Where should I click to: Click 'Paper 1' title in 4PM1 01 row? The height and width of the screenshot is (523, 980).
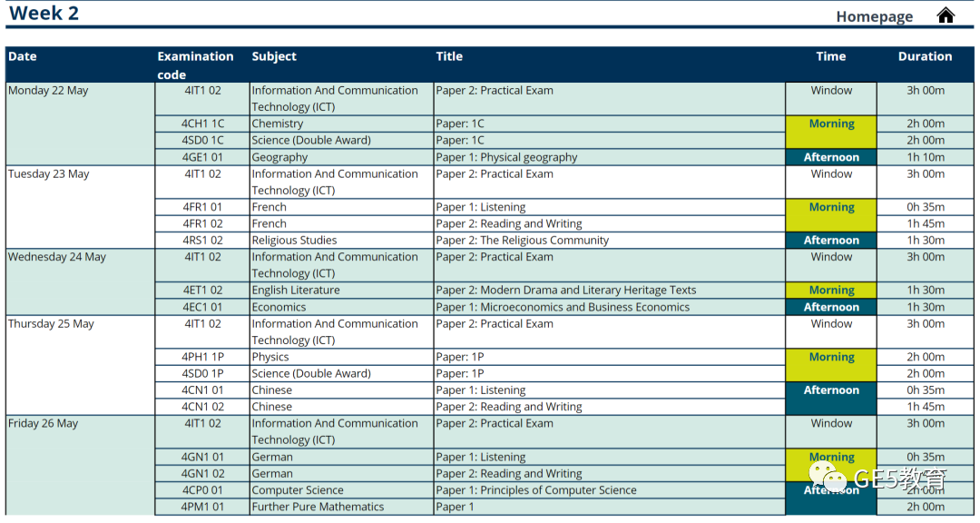455,507
